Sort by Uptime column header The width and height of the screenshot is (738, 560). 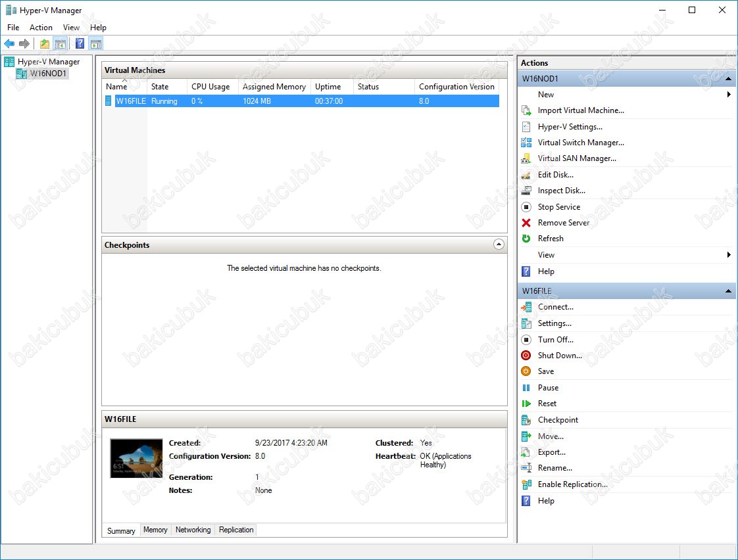click(332, 87)
